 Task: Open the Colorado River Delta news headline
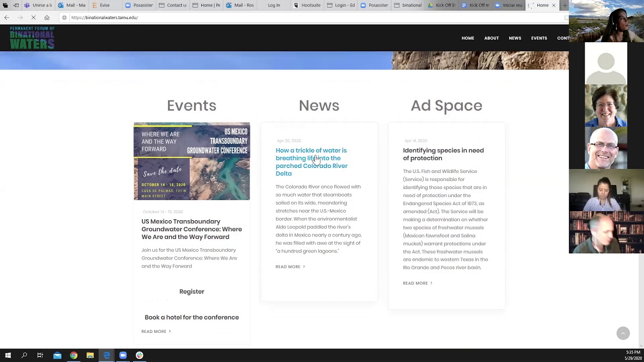coord(311,162)
